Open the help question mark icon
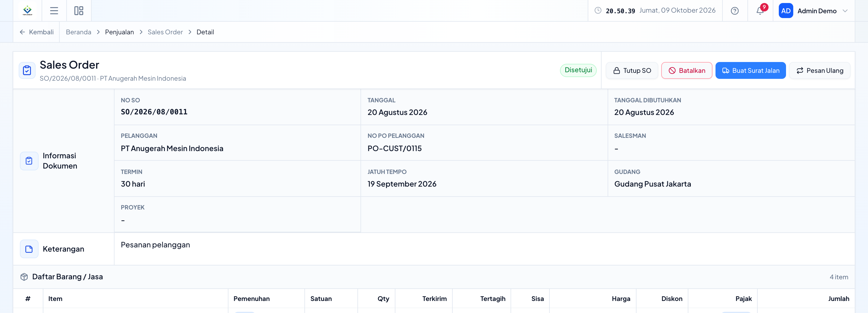Viewport: 868px width, 313px height. 734,11
